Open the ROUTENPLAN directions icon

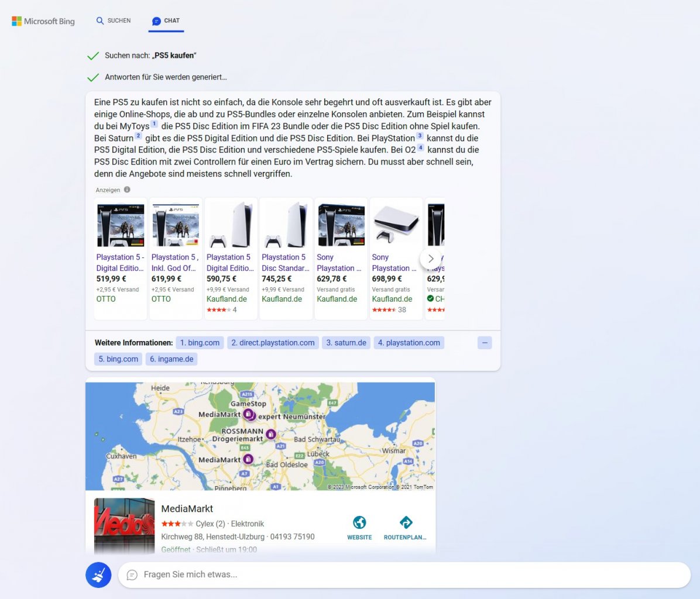tap(406, 522)
